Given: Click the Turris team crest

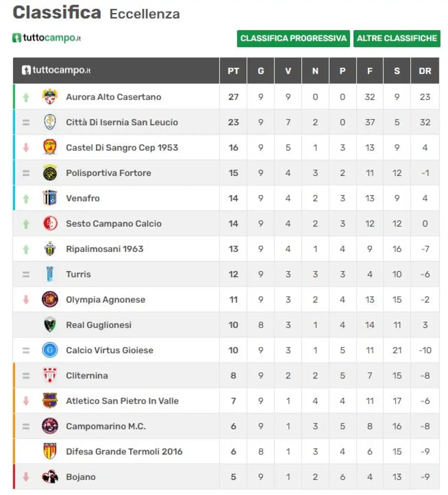Looking at the screenshot, I should pyautogui.click(x=50, y=274).
